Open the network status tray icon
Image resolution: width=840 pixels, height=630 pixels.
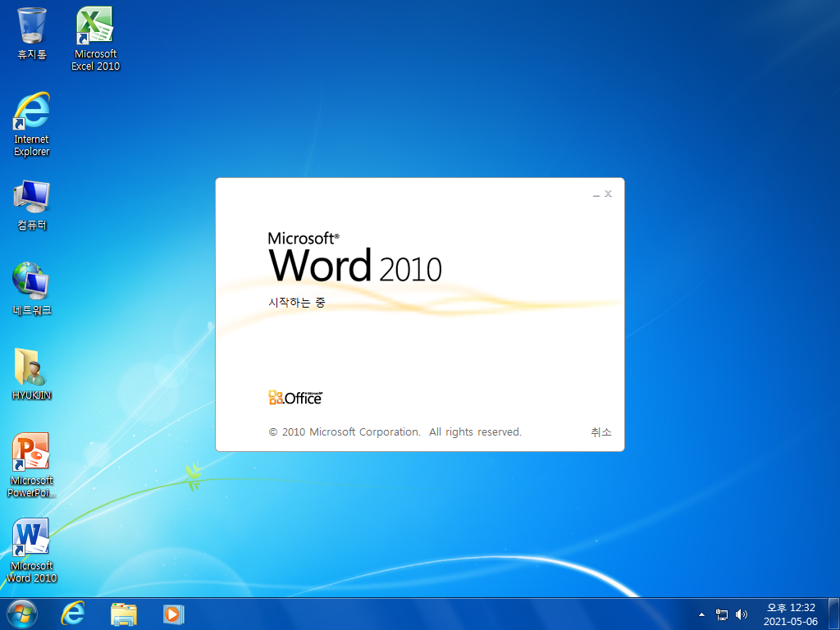pos(722,614)
